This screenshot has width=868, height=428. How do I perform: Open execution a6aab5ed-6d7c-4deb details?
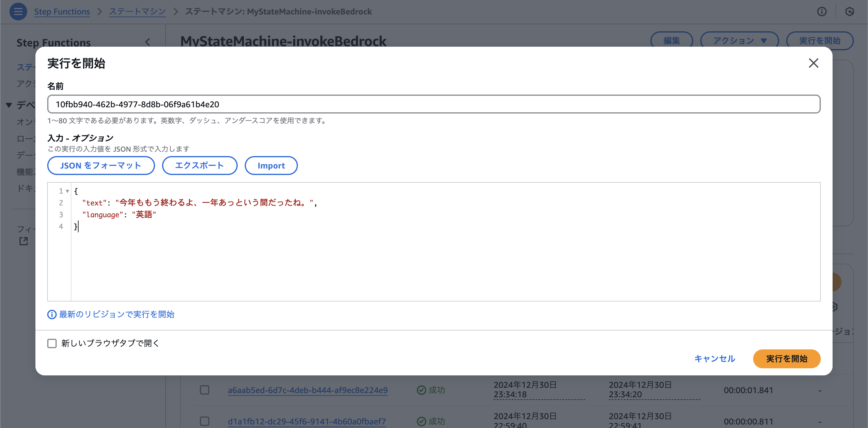point(308,390)
